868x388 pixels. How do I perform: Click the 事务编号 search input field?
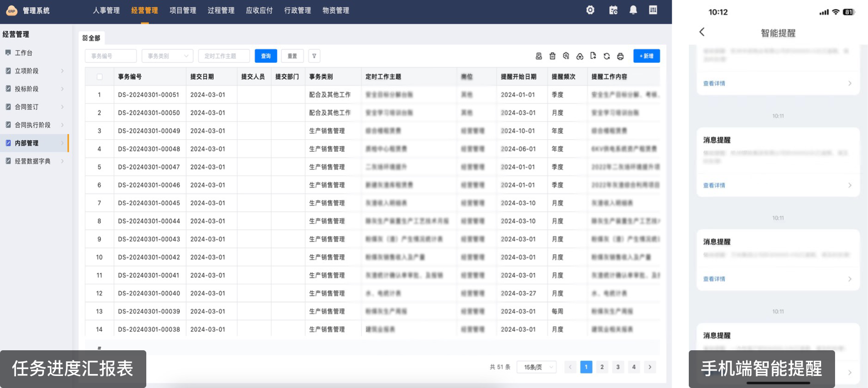pos(110,56)
